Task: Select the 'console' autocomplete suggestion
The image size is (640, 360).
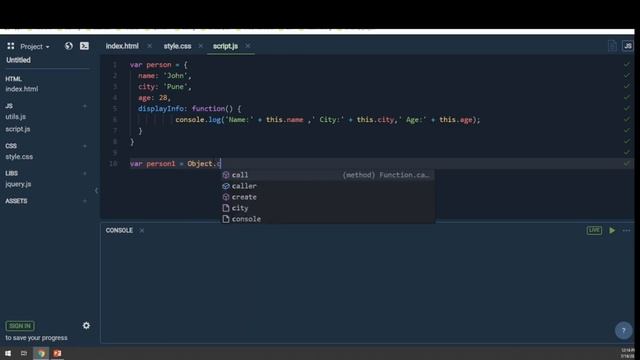Action: (328, 219)
